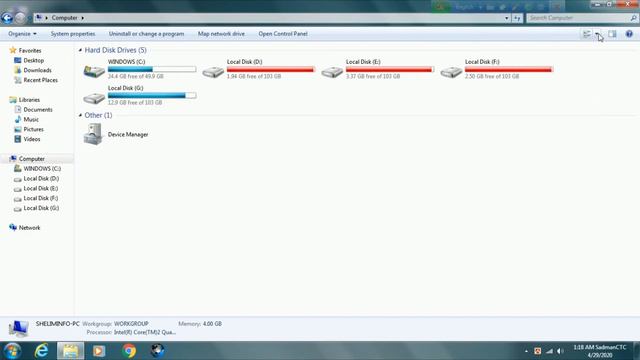640x360 pixels.
Task: Click Map network drive
Action: pos(221,34)
